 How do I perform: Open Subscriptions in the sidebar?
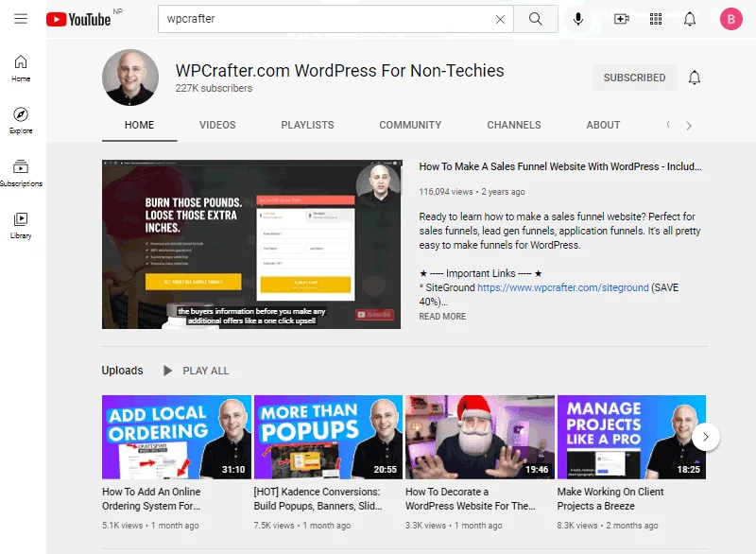tap(21, 173)
